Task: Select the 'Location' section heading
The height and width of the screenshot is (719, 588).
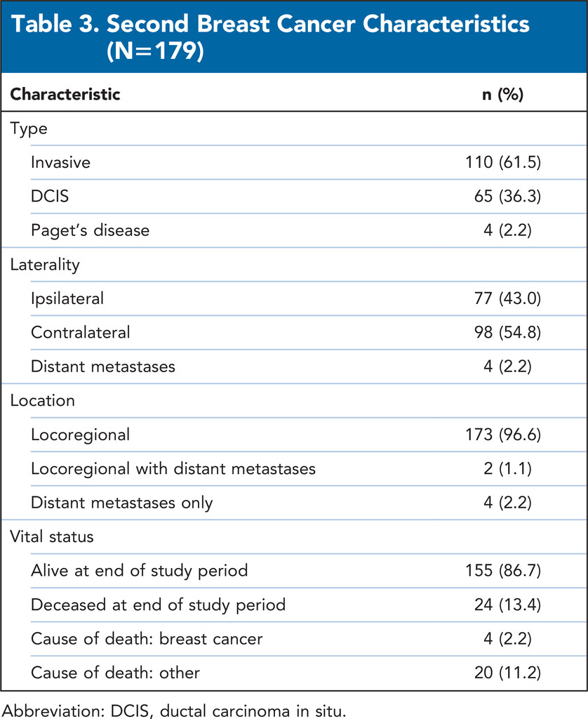Action: click(x=43, y=400)
